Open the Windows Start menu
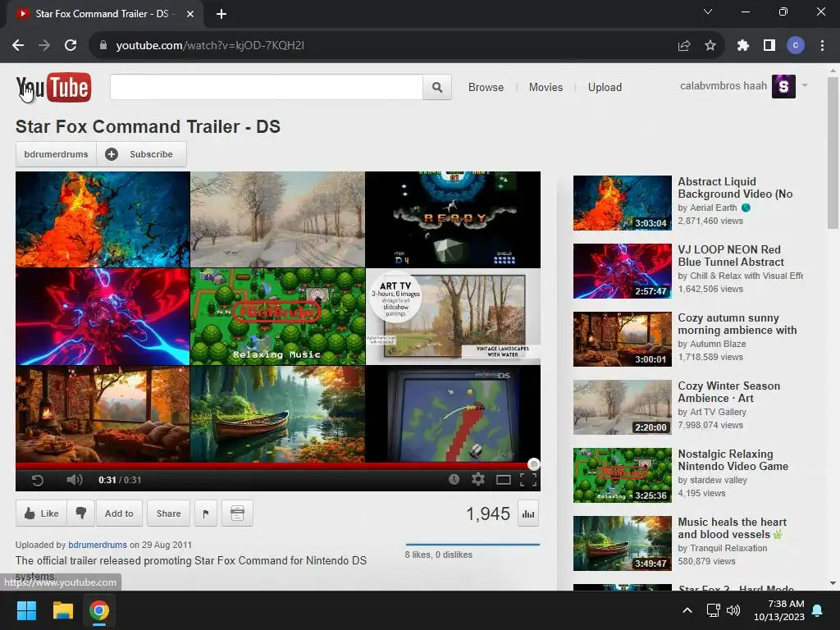The height and width of the screenshot is (630, 840). pyautogui.click(x=26, y=610)
